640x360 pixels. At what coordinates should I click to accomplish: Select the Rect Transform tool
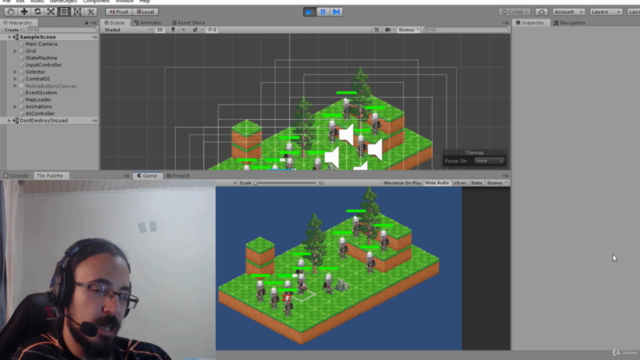click(64, 12)
